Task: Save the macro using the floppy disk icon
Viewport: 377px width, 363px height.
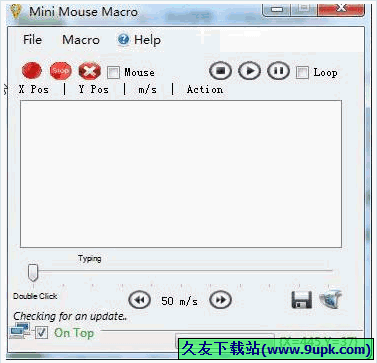Action: tap(302, 300)
